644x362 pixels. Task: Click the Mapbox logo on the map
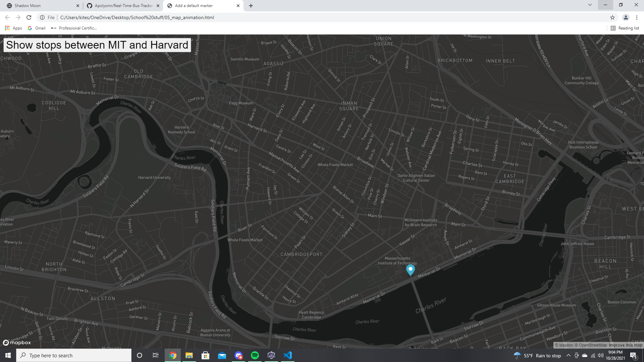(x=16, y=343)
